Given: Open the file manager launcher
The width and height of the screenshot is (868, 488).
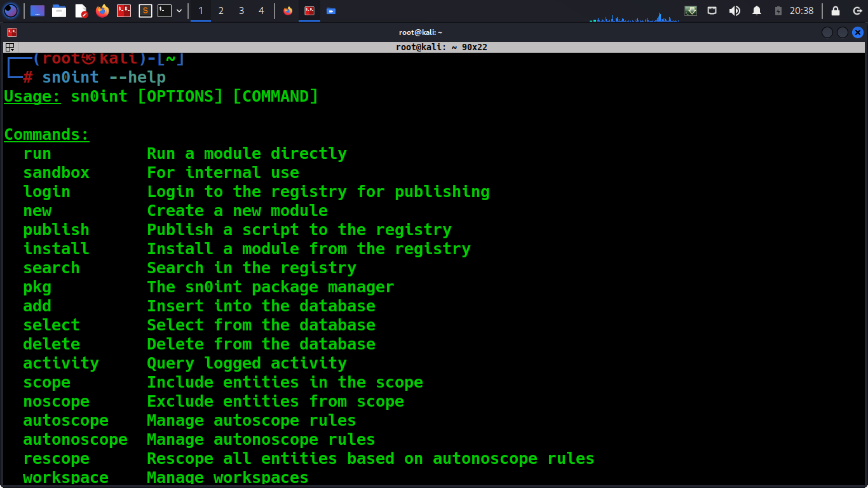Looking at the screenshot, I should (x=59, y=11).
